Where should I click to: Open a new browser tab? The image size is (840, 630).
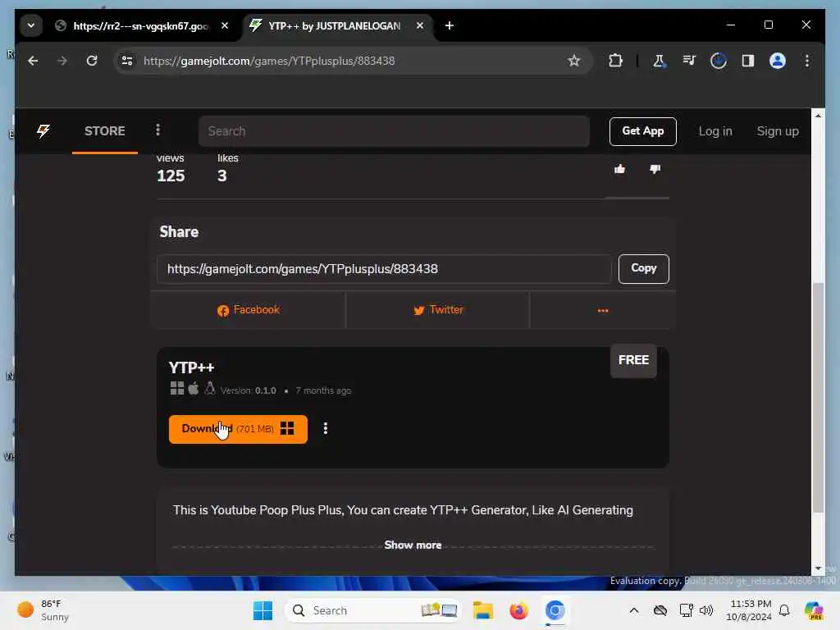[x=450, y=25]
